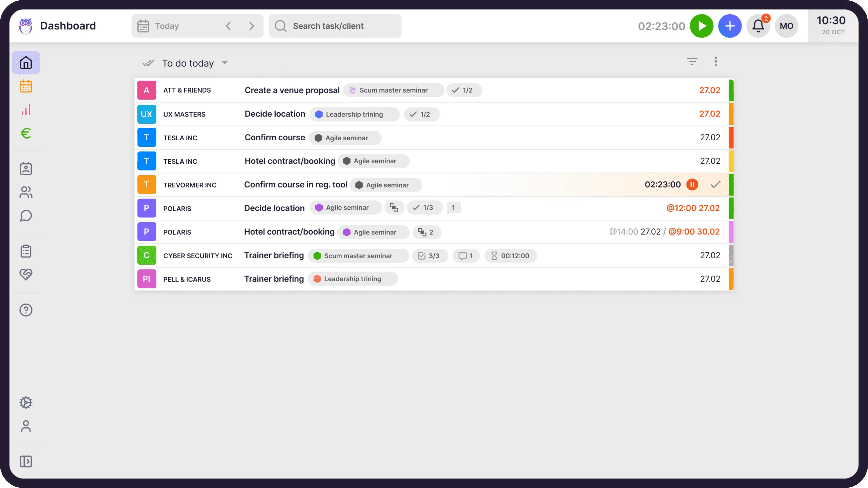Pause the running Trevormer Inc timer

click(692, 185)
